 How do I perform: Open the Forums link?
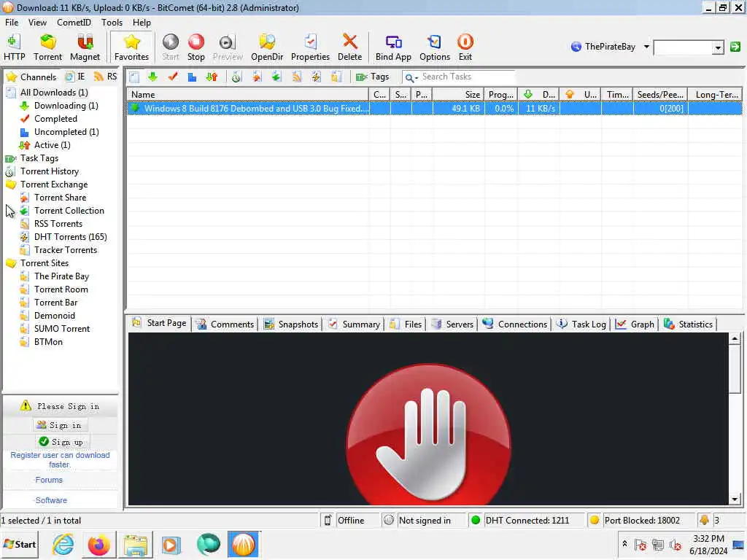49,480
